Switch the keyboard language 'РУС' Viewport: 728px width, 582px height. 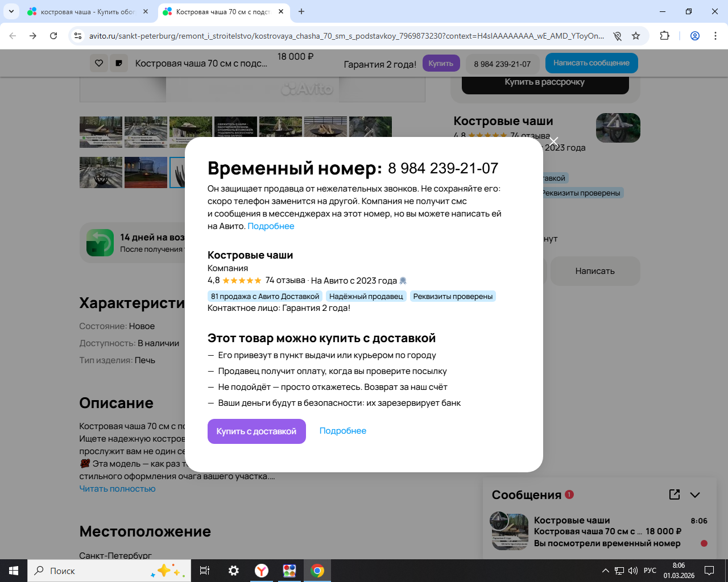tap(650, 571)
